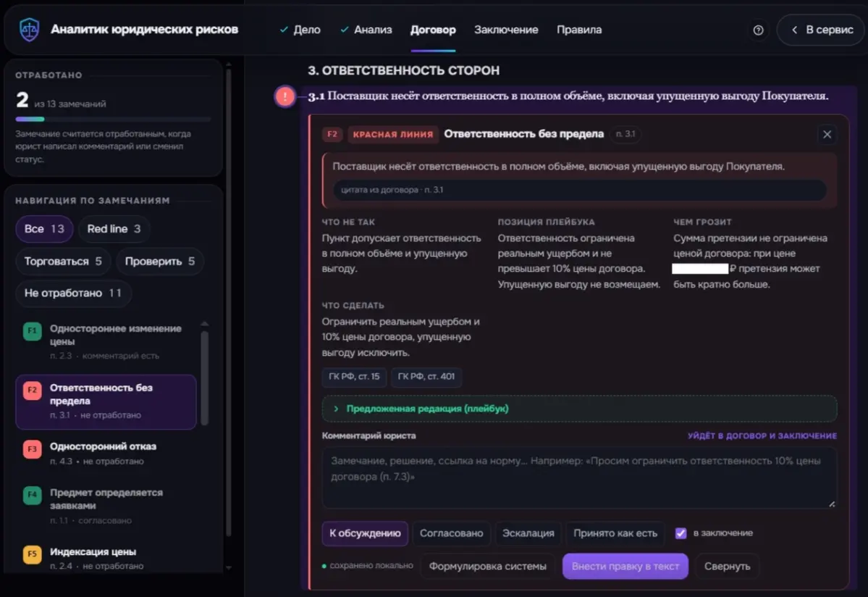Click the Свернуть button
The height and width of the screenshot is (597, 868).
(727, 566)
